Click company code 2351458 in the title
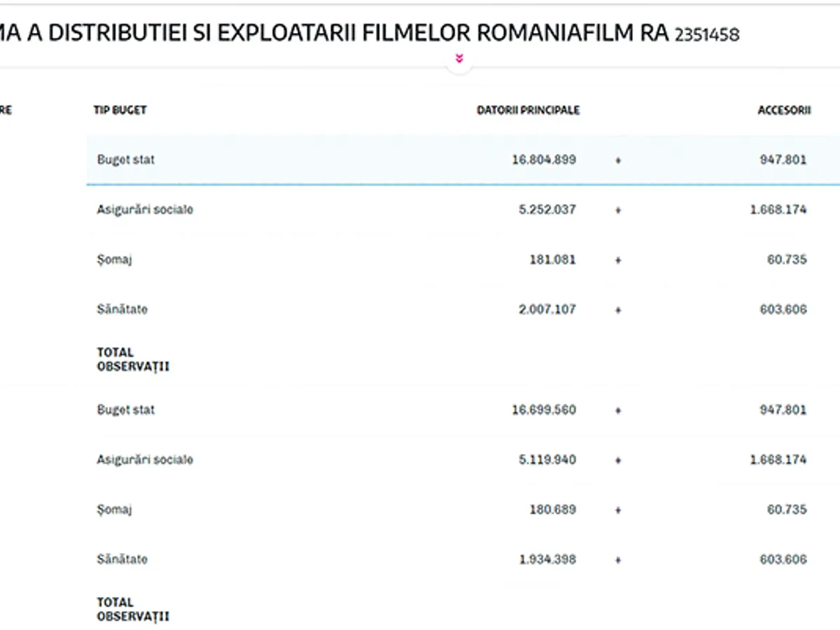 [x=707, y=34]
